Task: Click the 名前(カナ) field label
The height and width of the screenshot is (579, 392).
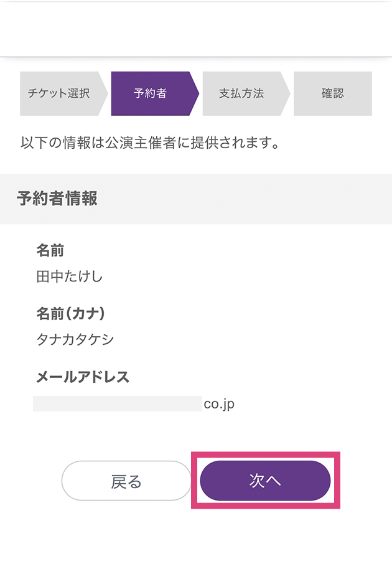Action: 70,313
